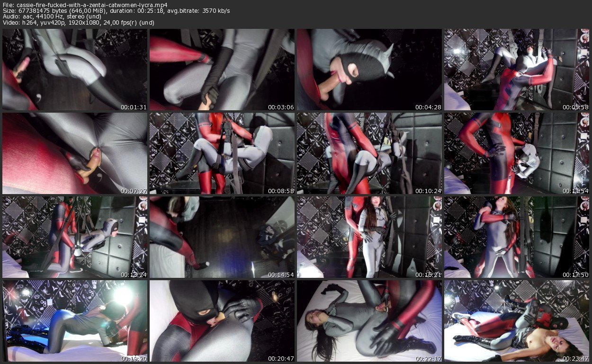Image resolution: width=592 pixels, height=364 pixels.
Task: Select the thumbnail timestamped 00:19:20
Action: coord(74,321)
